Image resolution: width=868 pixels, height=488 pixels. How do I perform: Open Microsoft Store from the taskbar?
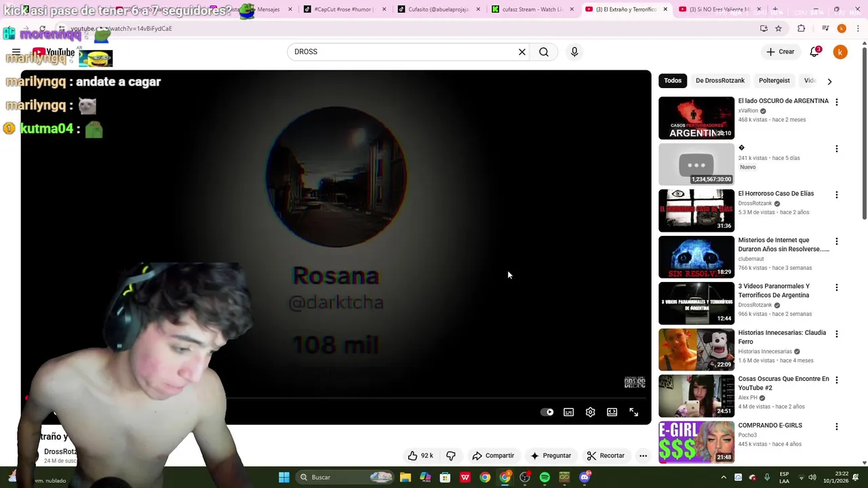click(x=445, y=477)
